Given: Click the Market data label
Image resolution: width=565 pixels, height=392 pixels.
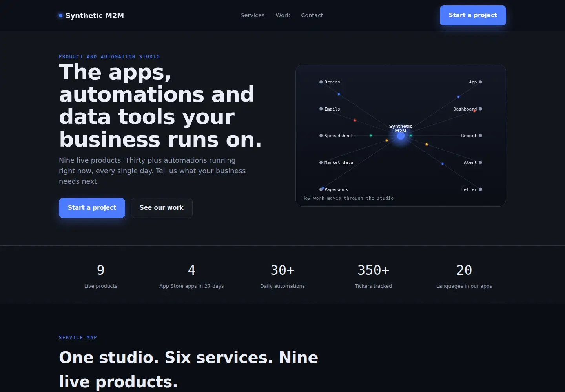Looking at the screenshot, I should (x=339, y=162).
